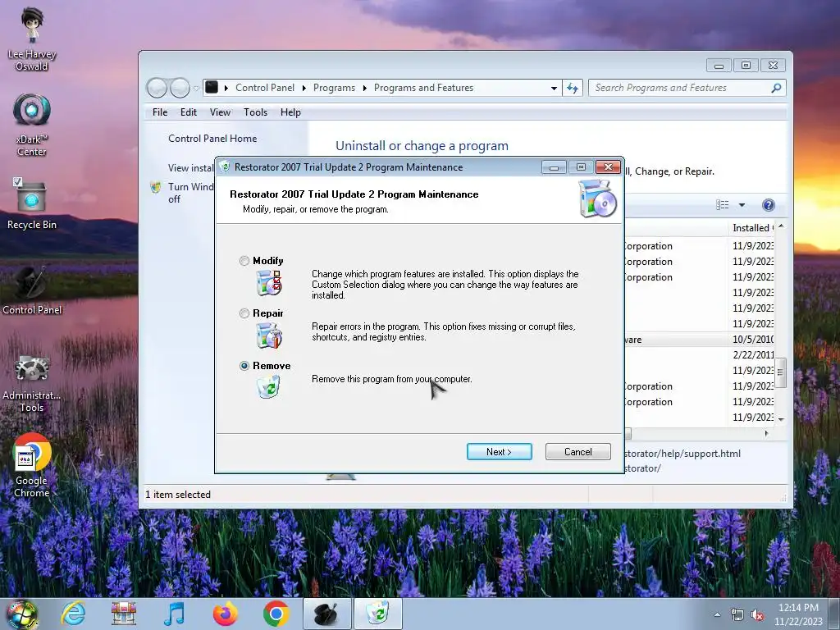This screenshot has width=840, height=630.
Task: Click Turn Windows features on or off link
Action: pos(190,193)
